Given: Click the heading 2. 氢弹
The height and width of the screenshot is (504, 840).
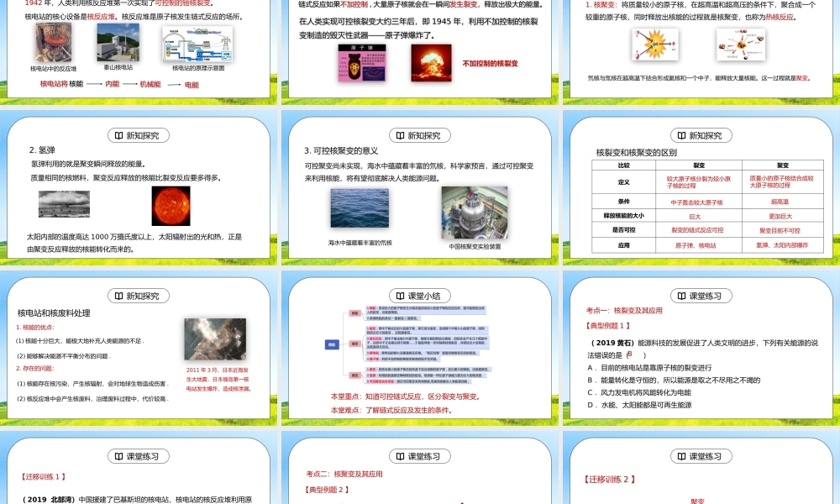Looking at the screenshot, I should 42,150.
